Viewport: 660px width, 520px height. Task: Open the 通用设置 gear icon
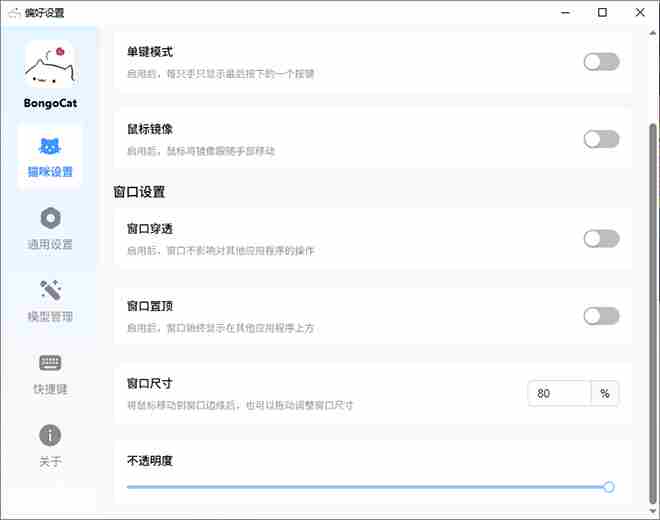click(51, 218)
